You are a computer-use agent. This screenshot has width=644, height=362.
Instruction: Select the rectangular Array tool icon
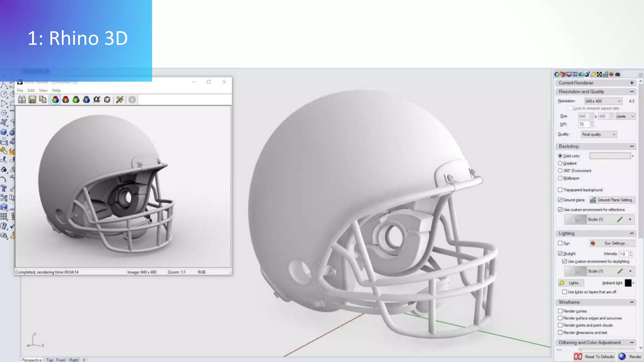click(4, 217)
